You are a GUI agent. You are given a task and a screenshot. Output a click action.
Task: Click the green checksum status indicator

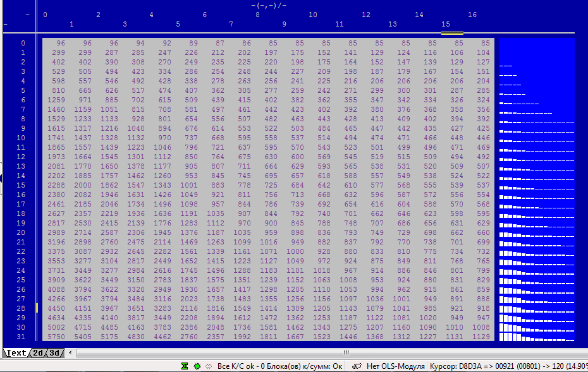[197, 366]
